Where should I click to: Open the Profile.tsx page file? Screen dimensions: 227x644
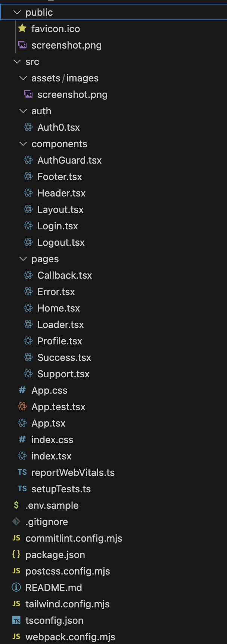(x=60, y=341)
